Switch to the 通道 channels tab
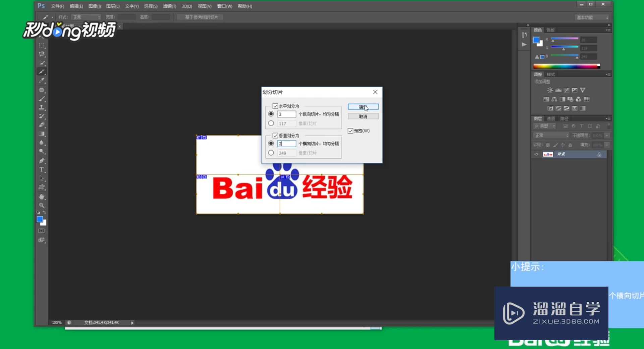 [551, 119]
